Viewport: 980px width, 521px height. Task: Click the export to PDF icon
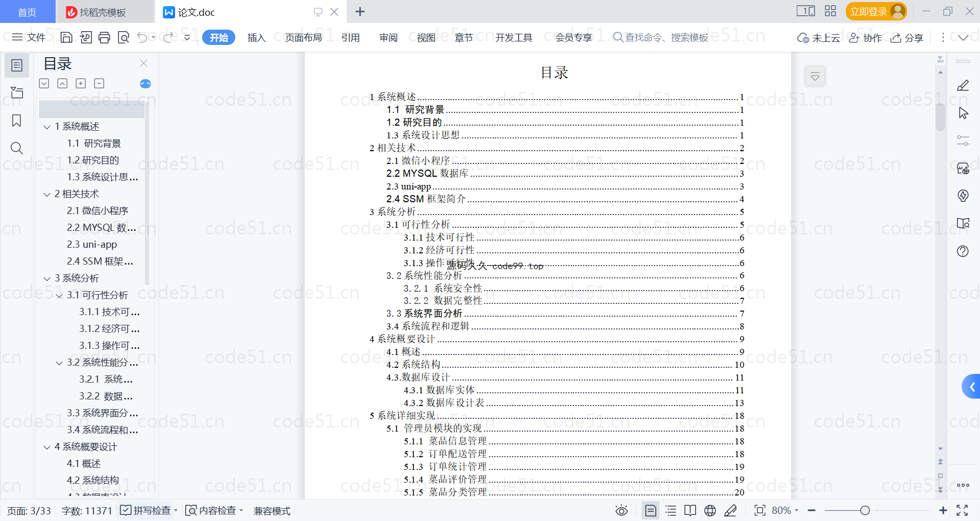point(86,37)
